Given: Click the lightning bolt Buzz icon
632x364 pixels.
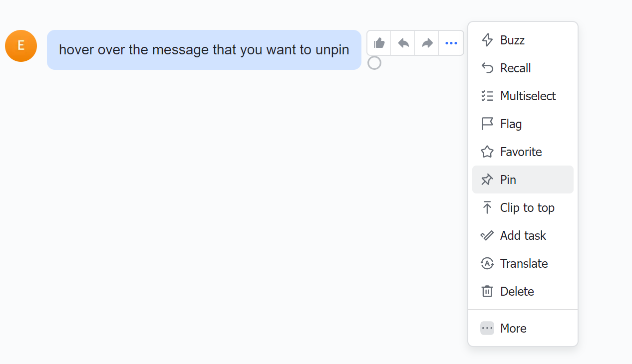Looking at the screenshot, I should [x=487, y=40].
